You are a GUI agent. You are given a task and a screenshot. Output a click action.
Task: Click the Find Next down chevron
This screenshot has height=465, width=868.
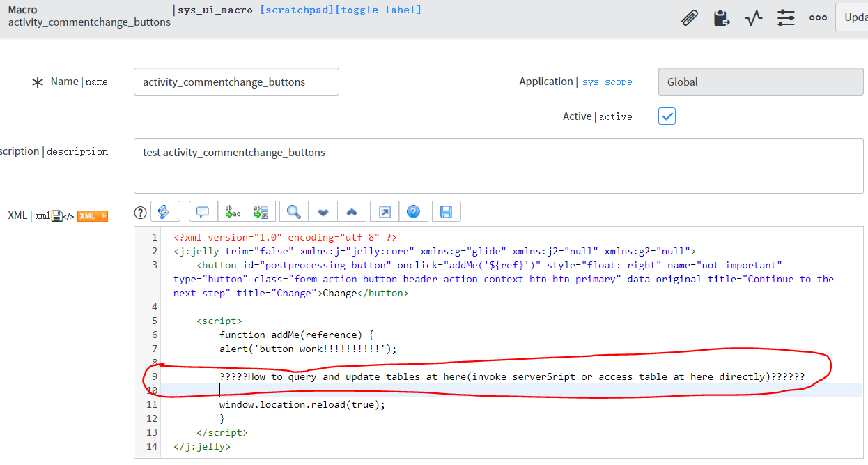(323, 212)
